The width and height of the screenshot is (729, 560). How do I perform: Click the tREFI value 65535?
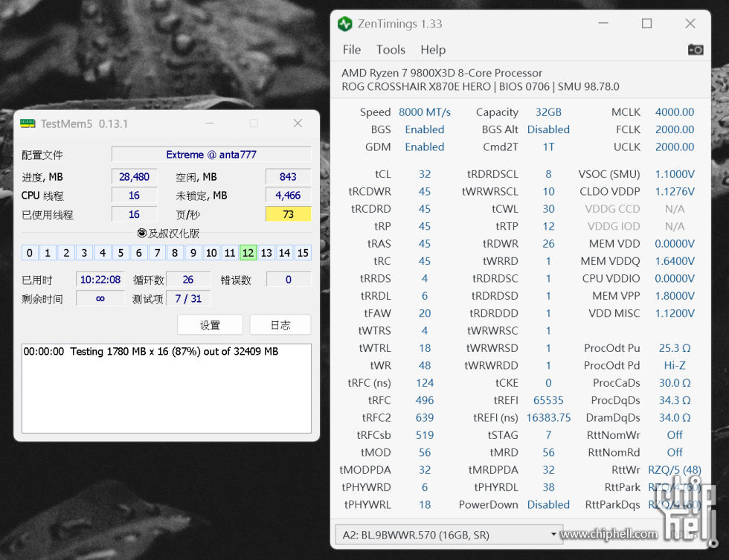pos(548,400)
